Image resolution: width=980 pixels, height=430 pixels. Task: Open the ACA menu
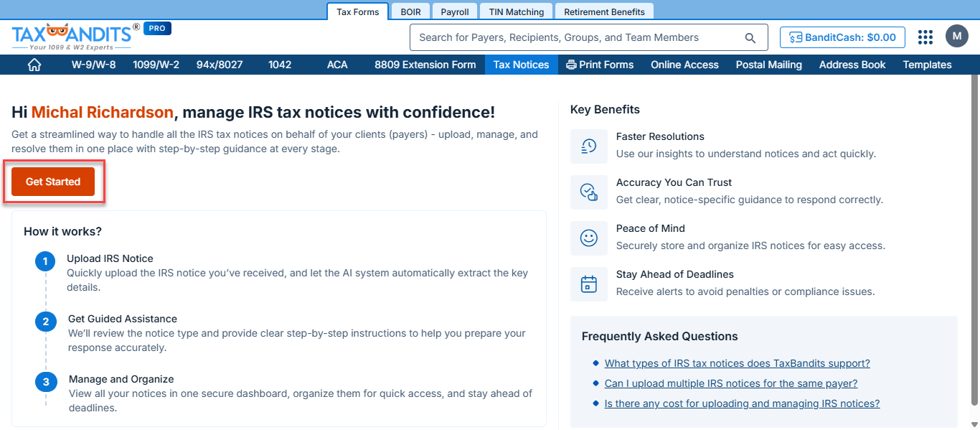(337, 65)
